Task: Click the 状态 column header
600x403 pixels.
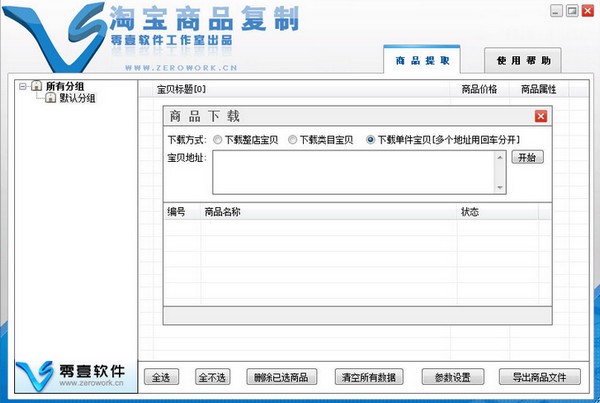Action: pyautogui.click(x=497, y=212)
